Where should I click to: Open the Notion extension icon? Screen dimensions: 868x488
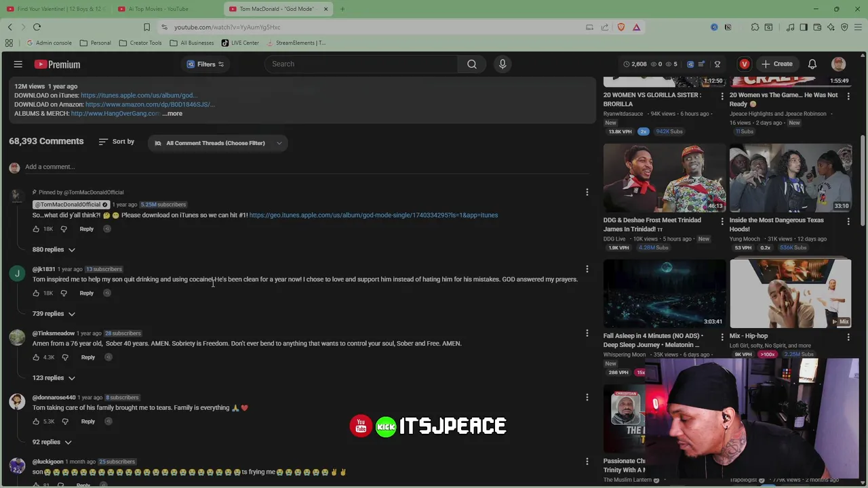click(x=728, y=27)
